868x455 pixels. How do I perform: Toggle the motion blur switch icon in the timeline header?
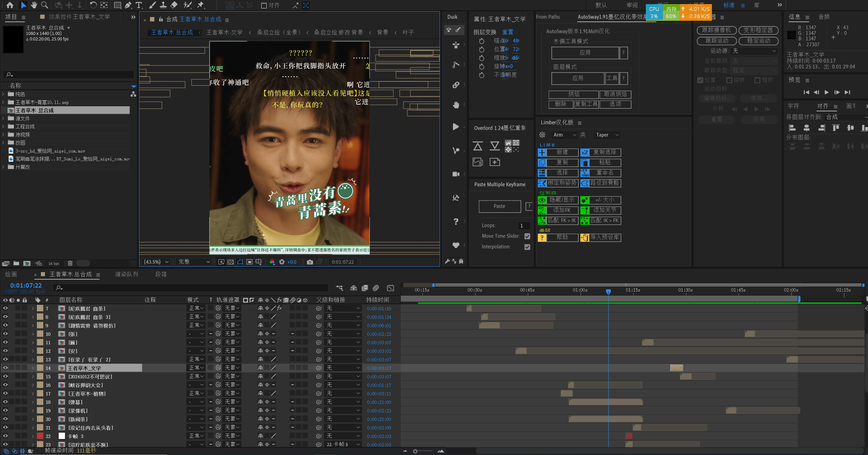click(x=376, y=288)
